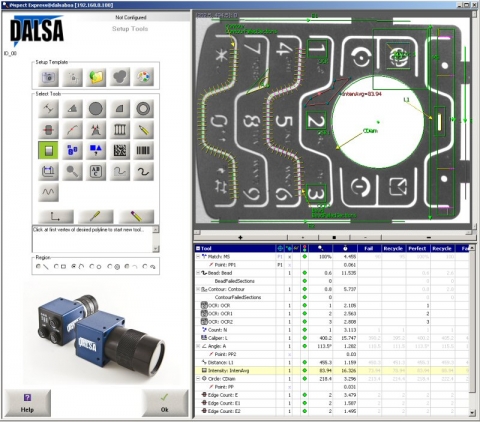Click the Fail column header

(369, 248)
